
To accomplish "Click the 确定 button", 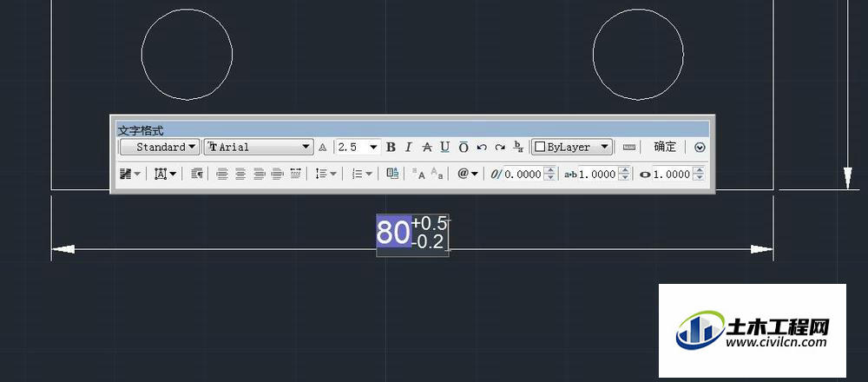I will tap(665, 147).
